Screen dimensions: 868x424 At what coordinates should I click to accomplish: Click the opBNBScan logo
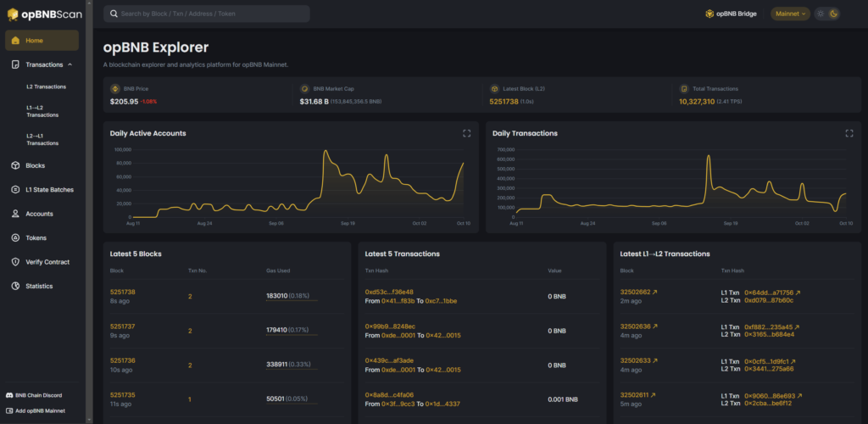pos(44,15)
